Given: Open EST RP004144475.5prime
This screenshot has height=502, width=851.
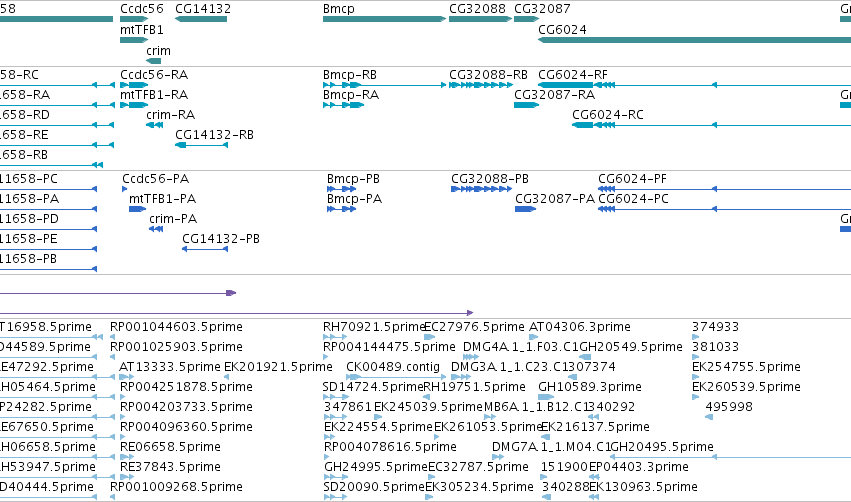Looking at the screenshot, I should click(389, 347).
